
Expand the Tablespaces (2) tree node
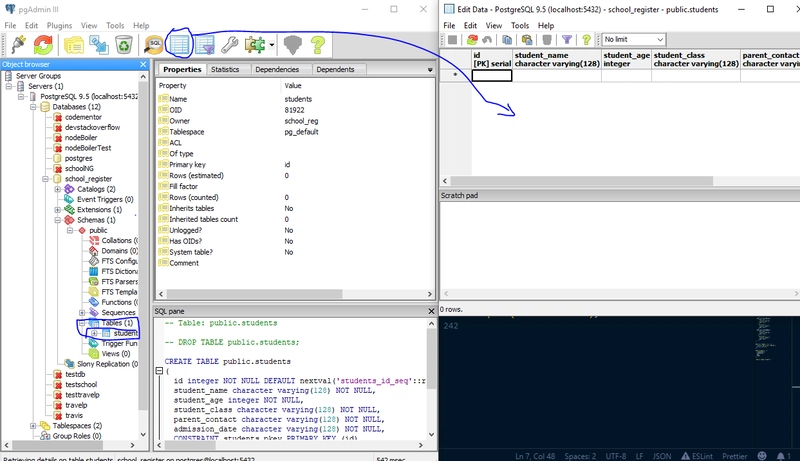click(x=32, y=425)
